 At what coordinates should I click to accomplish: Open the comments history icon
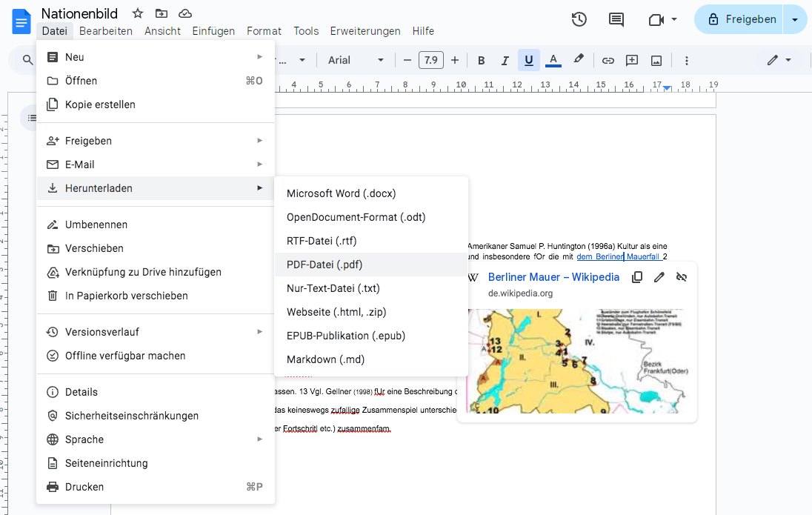pyautogui.click(x=616, y=20)
